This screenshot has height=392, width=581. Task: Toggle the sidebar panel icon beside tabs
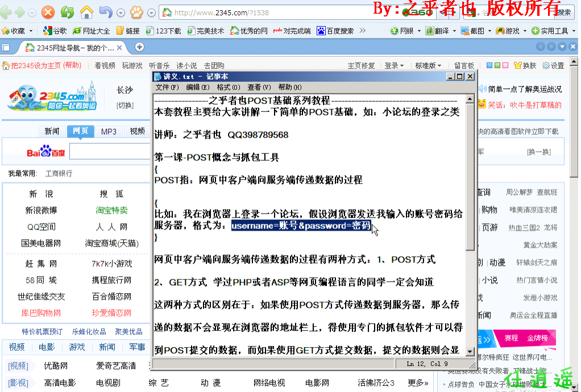(6, 47)
